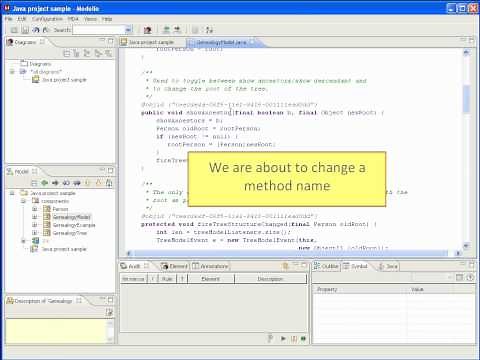This screenshot has width=480, height=360.
Task: Select the Diagrams panel tab
Action: pyautogui.click(x=25, y=42)
